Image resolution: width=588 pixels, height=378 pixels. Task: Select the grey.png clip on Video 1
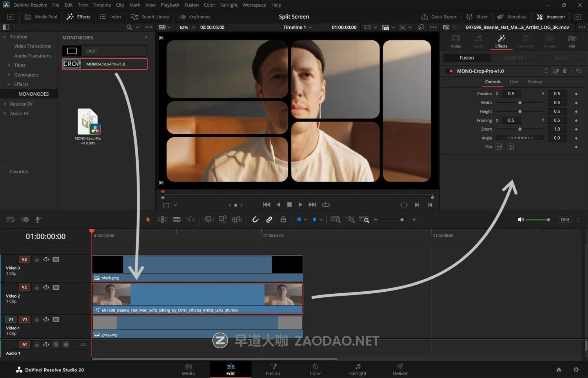[x=198, y=327]
